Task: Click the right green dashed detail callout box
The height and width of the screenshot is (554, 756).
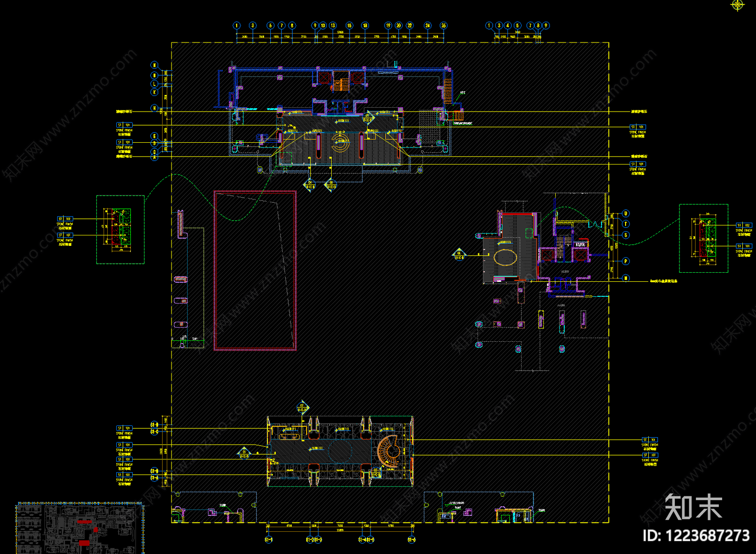Action: click(x=704, y=238)
